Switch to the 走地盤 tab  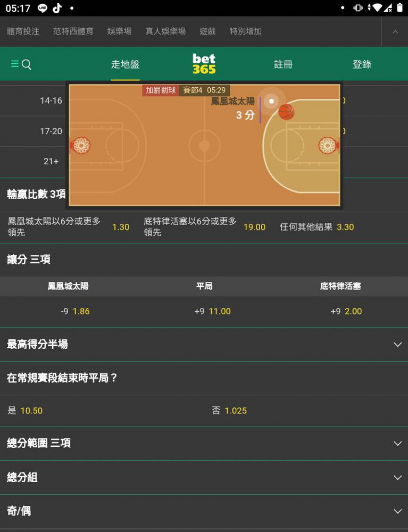click(125, 64)
